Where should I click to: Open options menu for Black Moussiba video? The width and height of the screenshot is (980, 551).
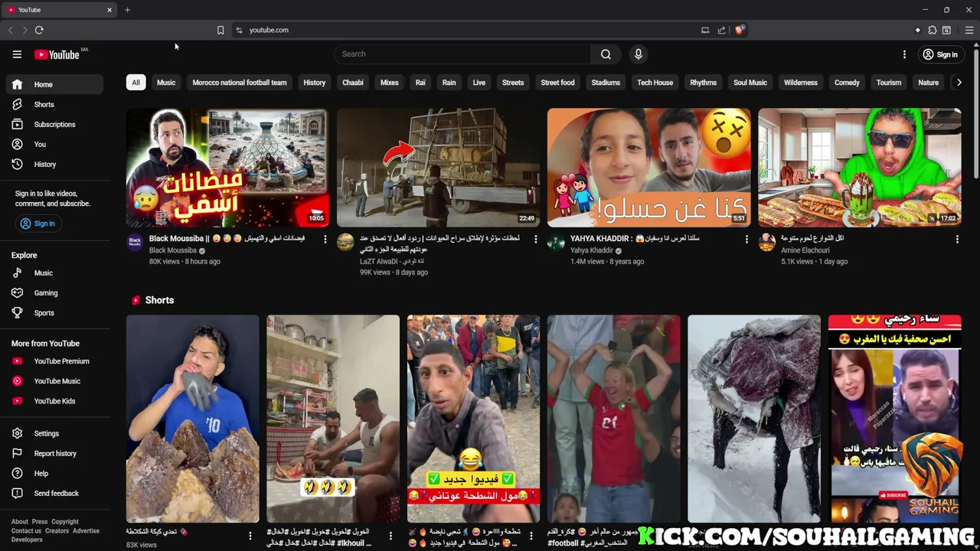pos(325,240)
